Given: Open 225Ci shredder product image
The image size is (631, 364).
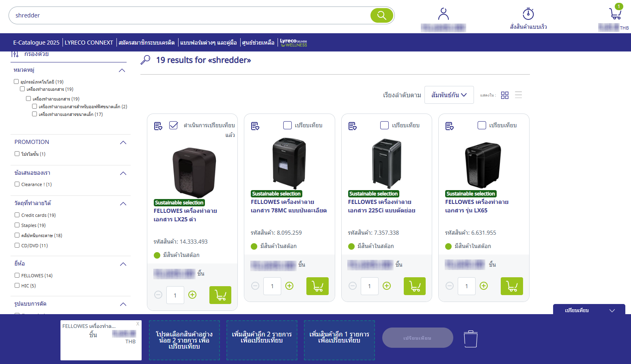Looking at the screenshot, I should pos(387,163).
